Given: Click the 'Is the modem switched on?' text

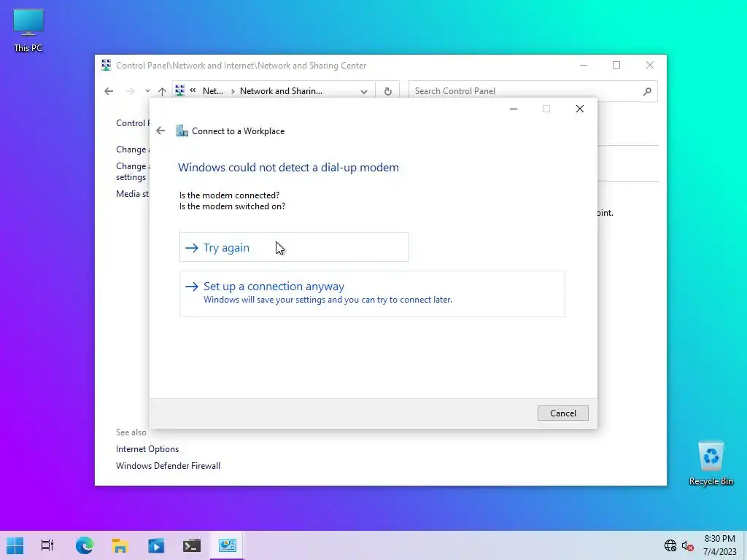Looking at the screenshot, I should (232, 206).
